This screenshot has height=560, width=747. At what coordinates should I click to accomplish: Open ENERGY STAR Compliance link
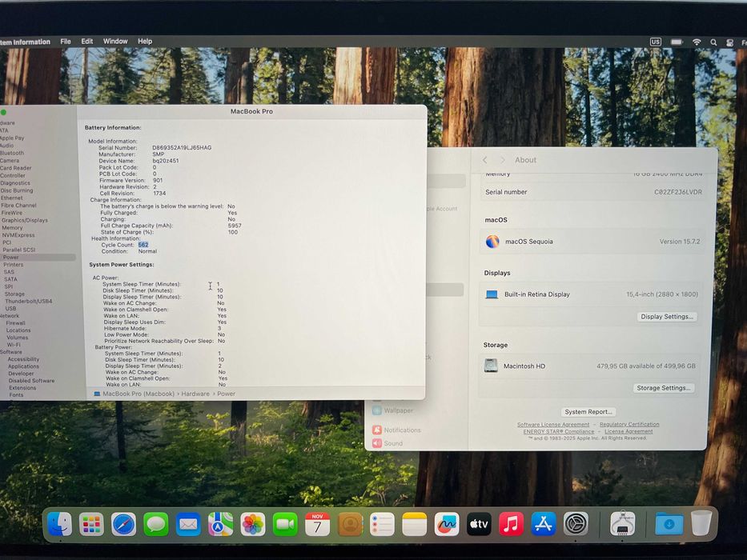click(x=558, y=431)
